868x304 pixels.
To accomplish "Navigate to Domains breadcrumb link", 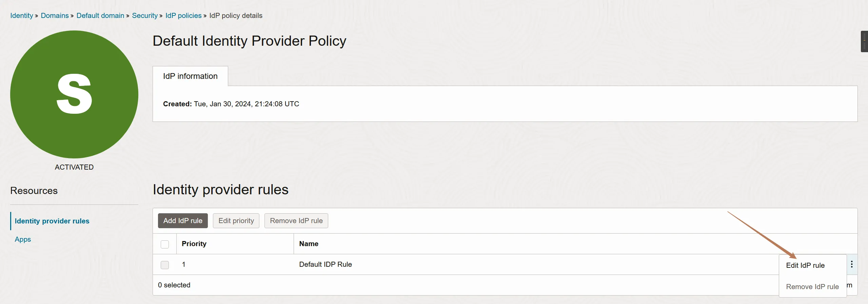I will click(55, 16).
